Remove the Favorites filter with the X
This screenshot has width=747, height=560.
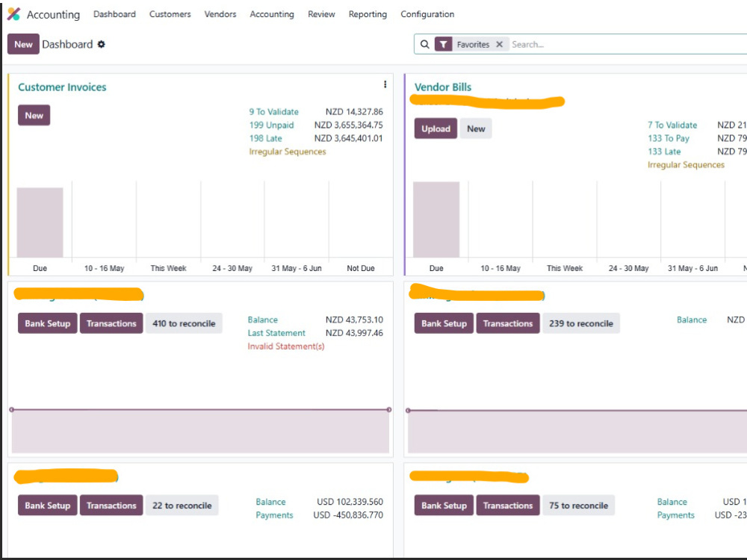click(499, 44)
